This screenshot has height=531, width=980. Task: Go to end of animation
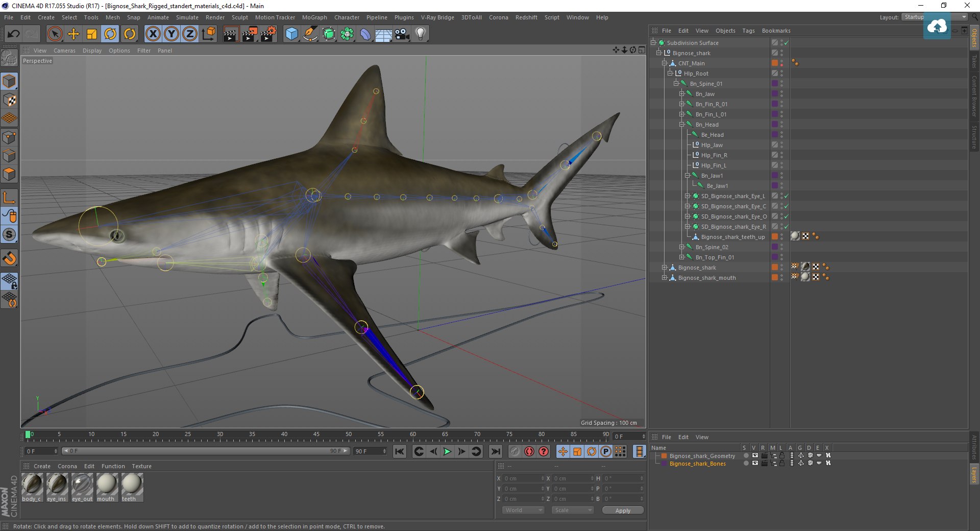(495, 451)
